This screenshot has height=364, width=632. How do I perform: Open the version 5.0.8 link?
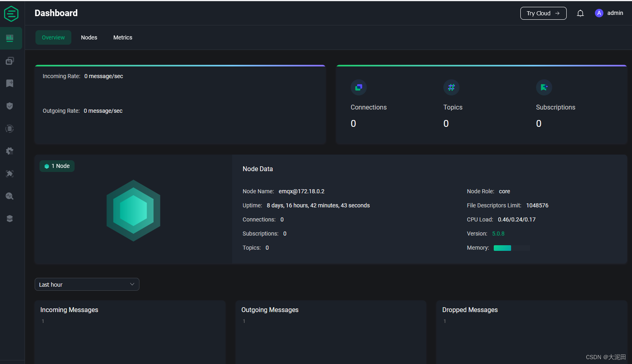498,234
